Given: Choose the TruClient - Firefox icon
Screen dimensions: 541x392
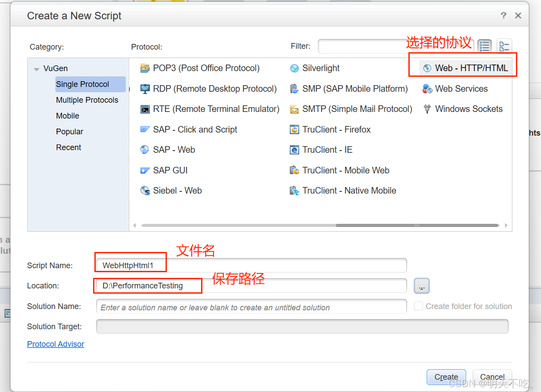Looking at the screenshot, I should tap(294, 129).
